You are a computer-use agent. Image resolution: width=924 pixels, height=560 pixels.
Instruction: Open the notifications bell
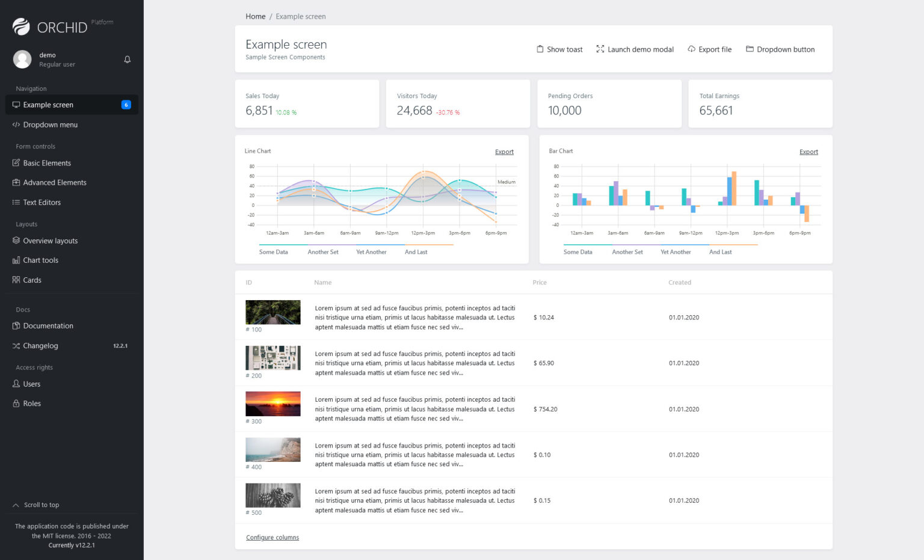127,60
